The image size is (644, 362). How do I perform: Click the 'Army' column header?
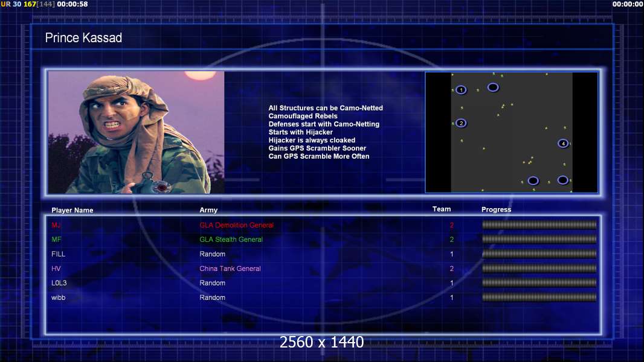point(208,210)
